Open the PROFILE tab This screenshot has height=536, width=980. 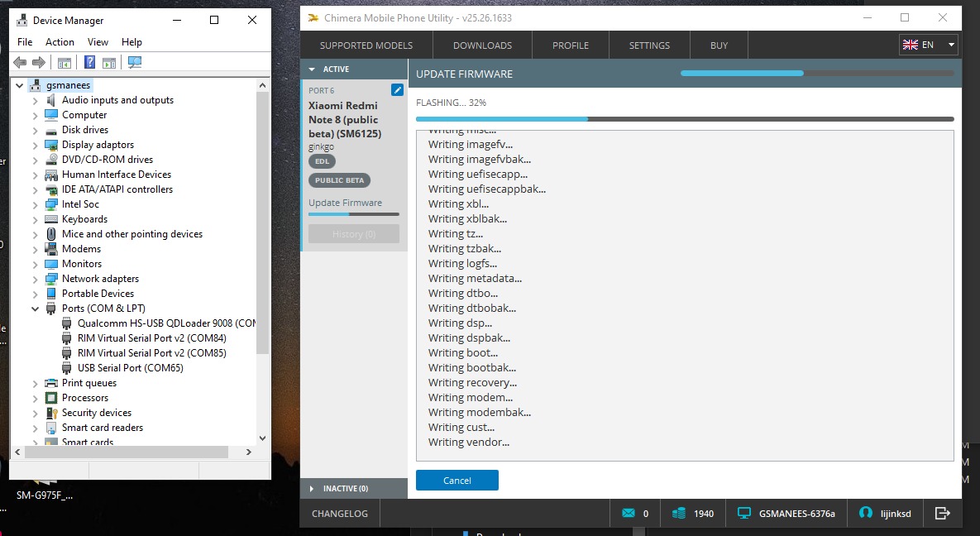[571, 45]
